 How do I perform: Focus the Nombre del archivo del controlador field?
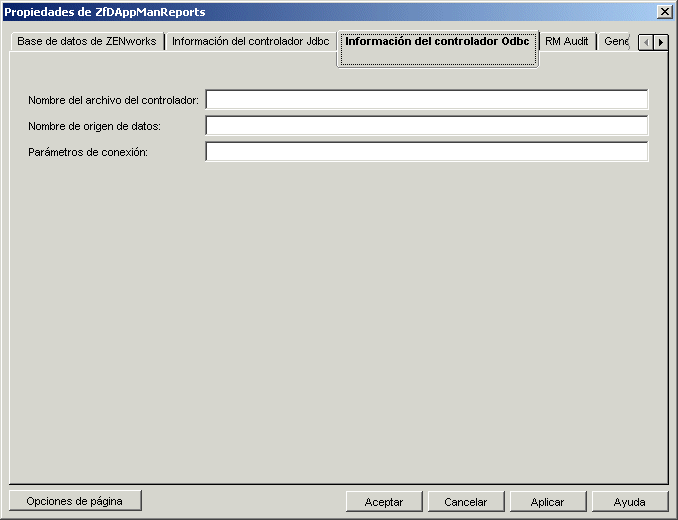pos(427,100)
